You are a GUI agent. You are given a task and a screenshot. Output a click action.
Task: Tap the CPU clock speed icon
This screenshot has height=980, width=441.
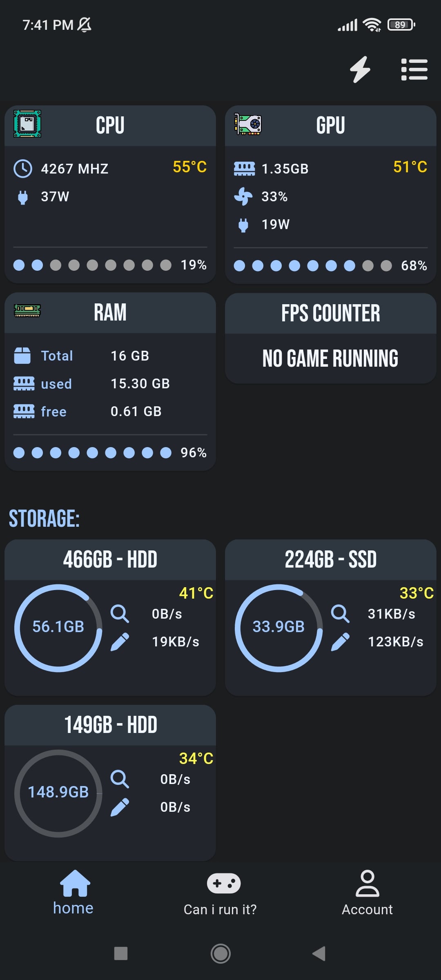click(x=23, y=169)
